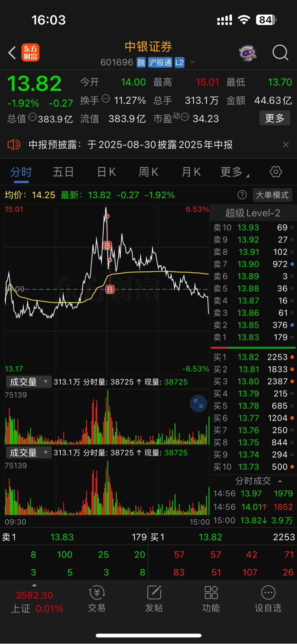Tap bottom 买1 13.82 queue header

(x=223, y=537)
